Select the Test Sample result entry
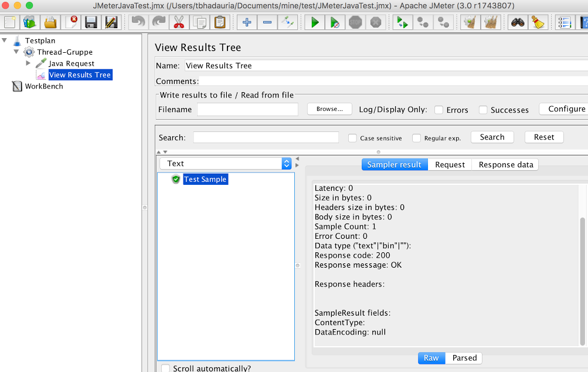Image resolution: width=588 pixels, height=372 pixels. 205,180
